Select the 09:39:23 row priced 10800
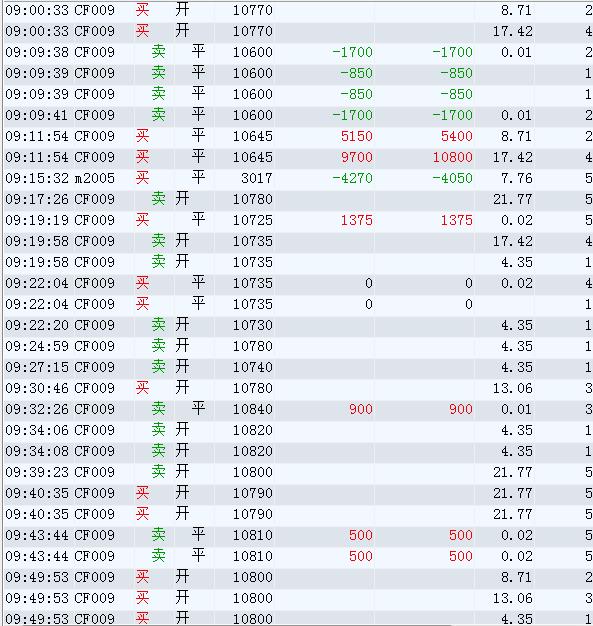 coord(298,472)
